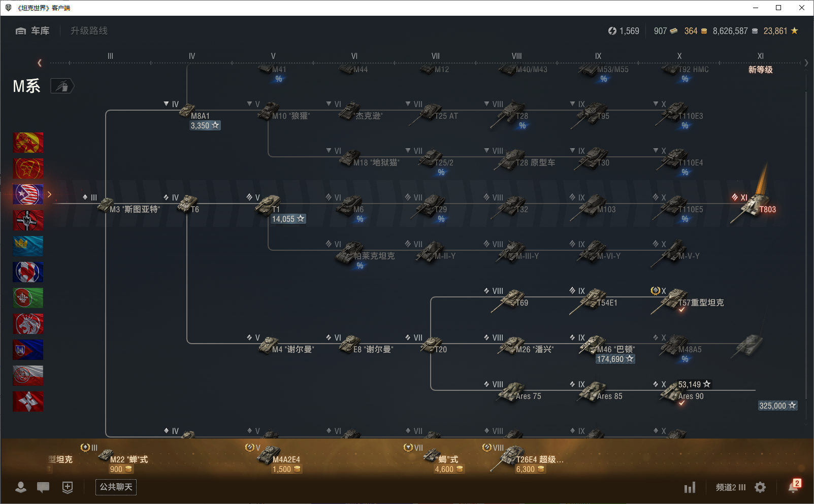Click the vehicle tag icon beside M系
The image size is (814, 504).
point(62,86)
